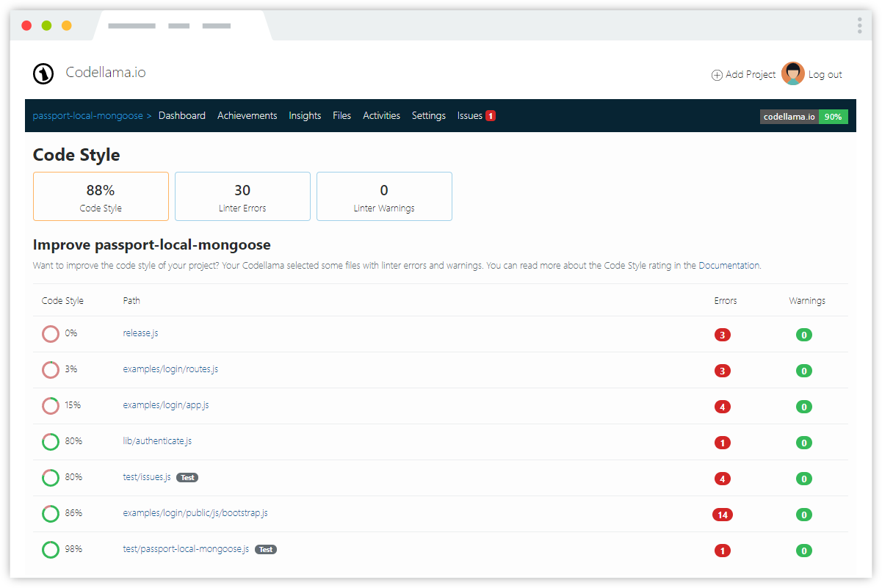Viewport: 882px width, 588px height.
Task: Open the Settings tab
Action: [x=429, y=115]
